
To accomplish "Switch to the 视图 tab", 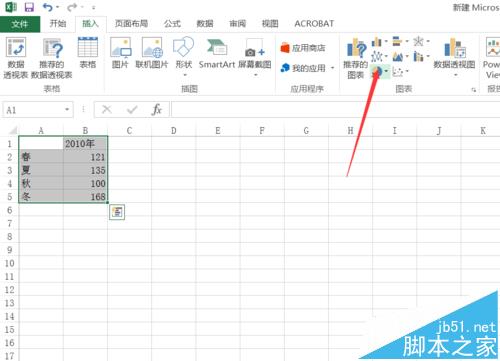I will point(270,24).
